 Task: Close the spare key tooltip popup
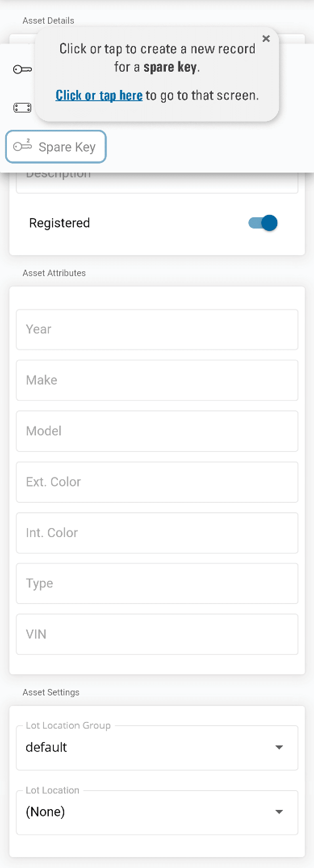[x=266, y=39]
